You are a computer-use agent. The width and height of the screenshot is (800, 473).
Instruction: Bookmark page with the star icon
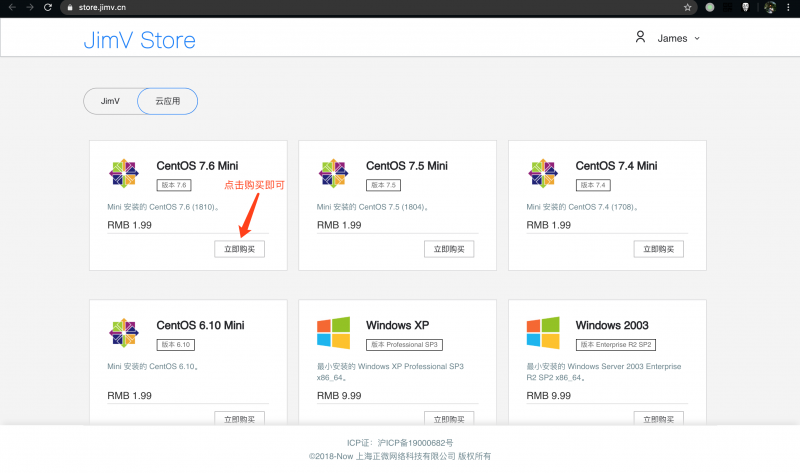tap(687, 7)
